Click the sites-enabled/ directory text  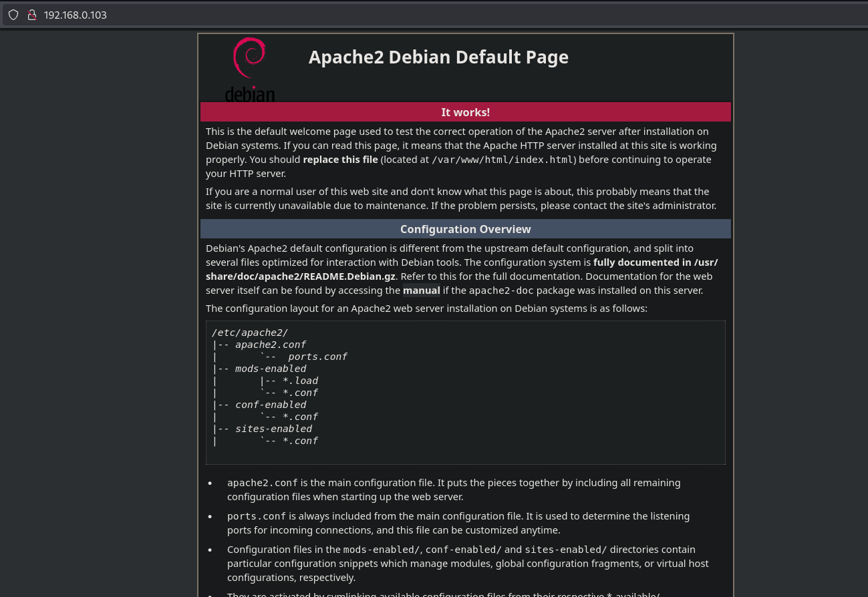click(x=565, y=549)
